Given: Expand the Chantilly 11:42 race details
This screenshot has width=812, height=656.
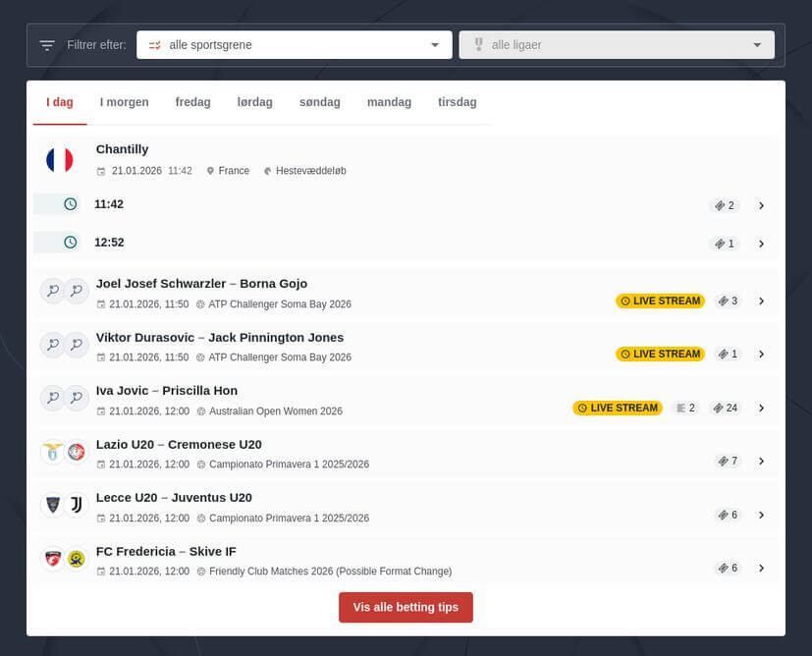Looking at the screenshot, I should coord(762,205).
